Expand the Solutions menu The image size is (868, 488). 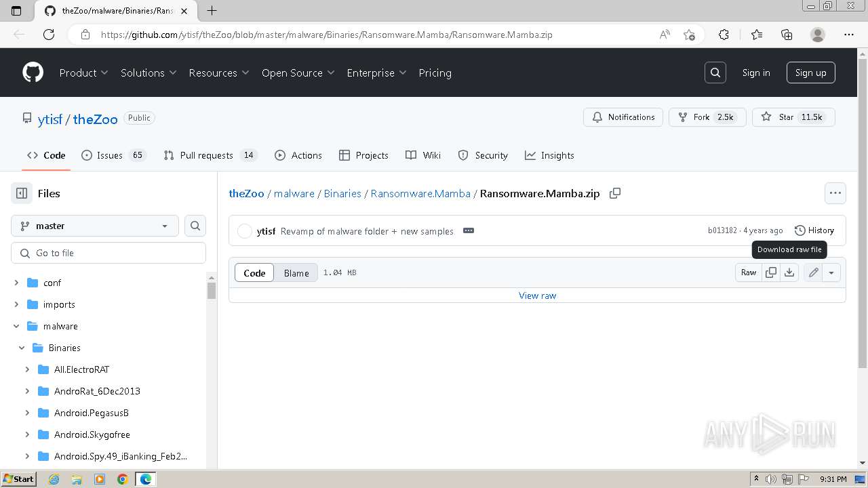coord(149,73)
